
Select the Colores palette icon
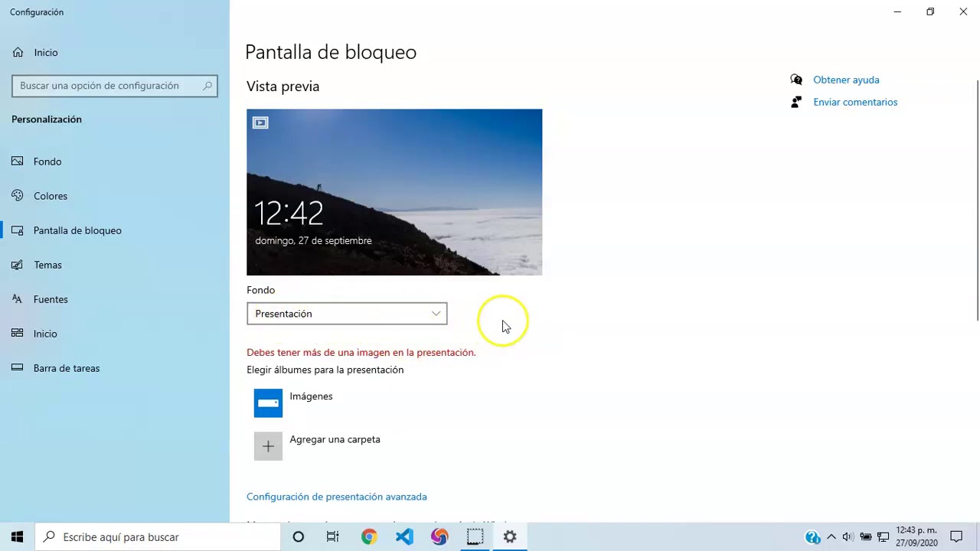(18, 196)
